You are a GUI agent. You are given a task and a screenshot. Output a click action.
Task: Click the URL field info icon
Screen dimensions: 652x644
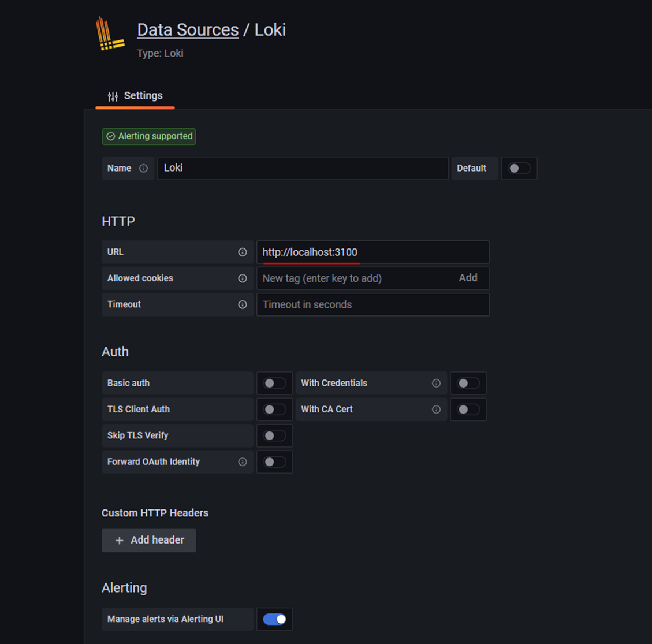pos(243,252)
